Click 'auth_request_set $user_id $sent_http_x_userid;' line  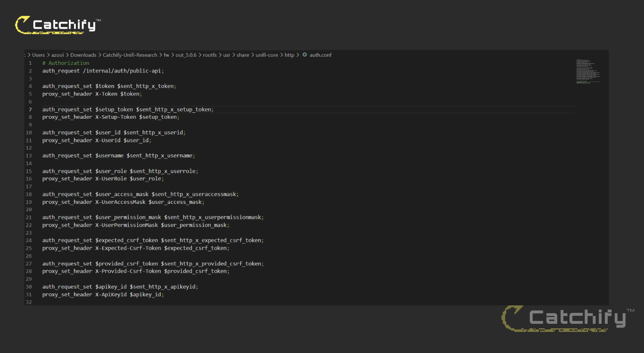click(x=114, y=133)
